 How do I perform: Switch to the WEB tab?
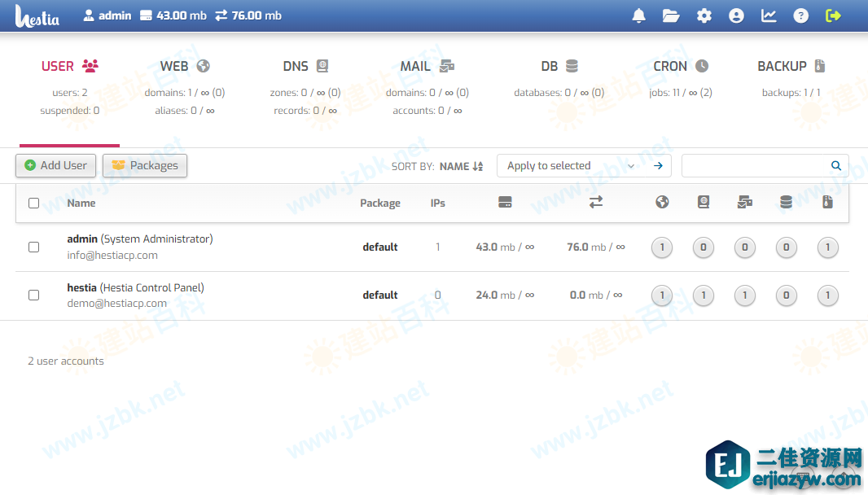pos(185,67)
